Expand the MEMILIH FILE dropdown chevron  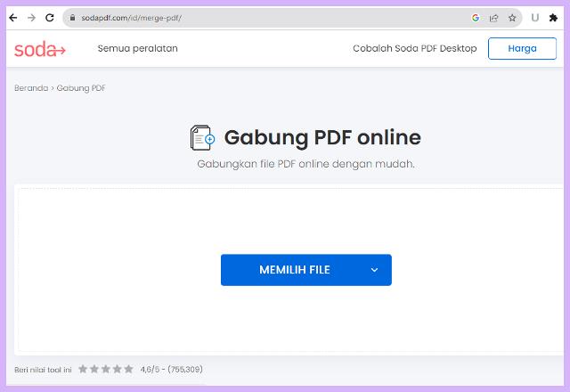[x=374, y=270]
